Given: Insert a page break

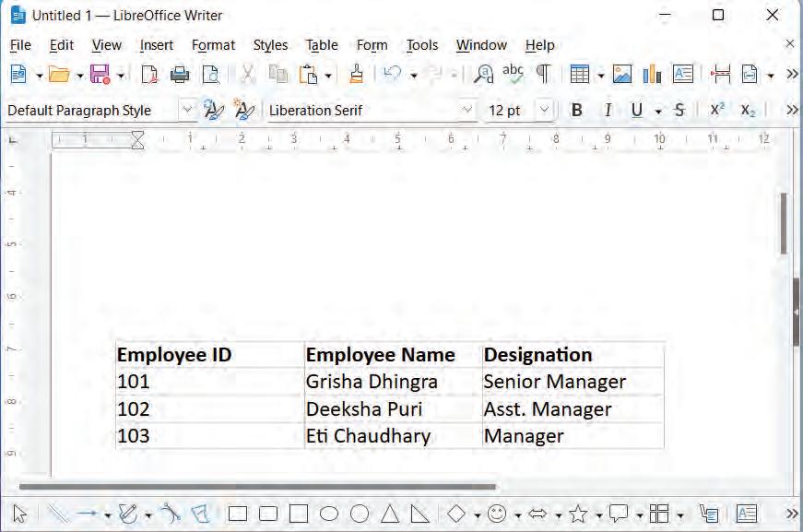Looking at the screenshot, I should point(720,75).
